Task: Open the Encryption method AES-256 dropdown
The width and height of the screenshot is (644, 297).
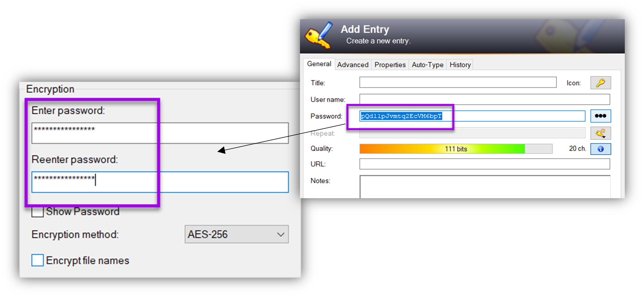Action: tap(236, 234)
